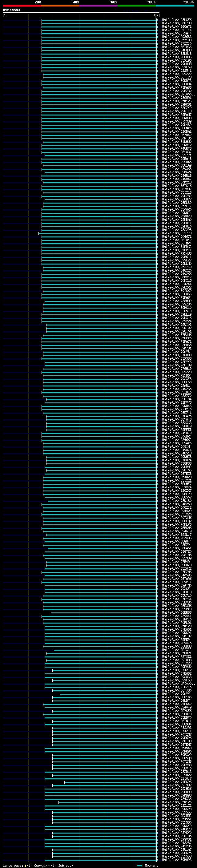Click hit label UniRef100_A8SJR3

coord(177,728)
